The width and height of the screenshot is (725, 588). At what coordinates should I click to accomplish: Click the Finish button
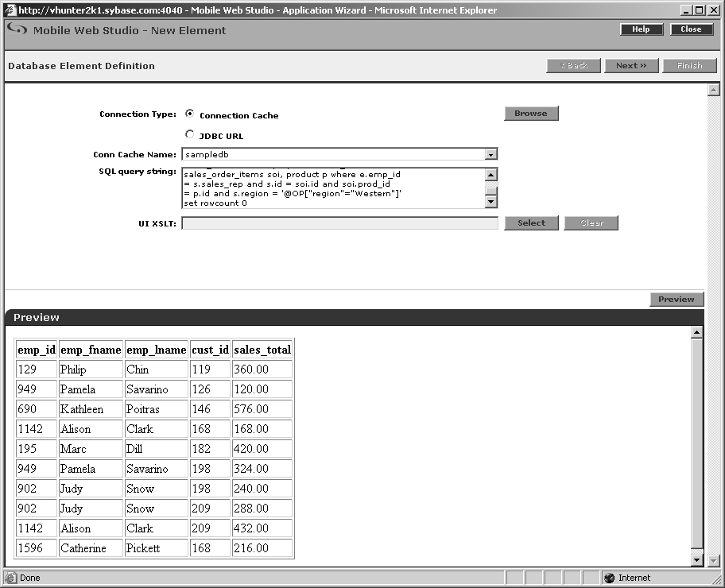(x=689, y=66)
